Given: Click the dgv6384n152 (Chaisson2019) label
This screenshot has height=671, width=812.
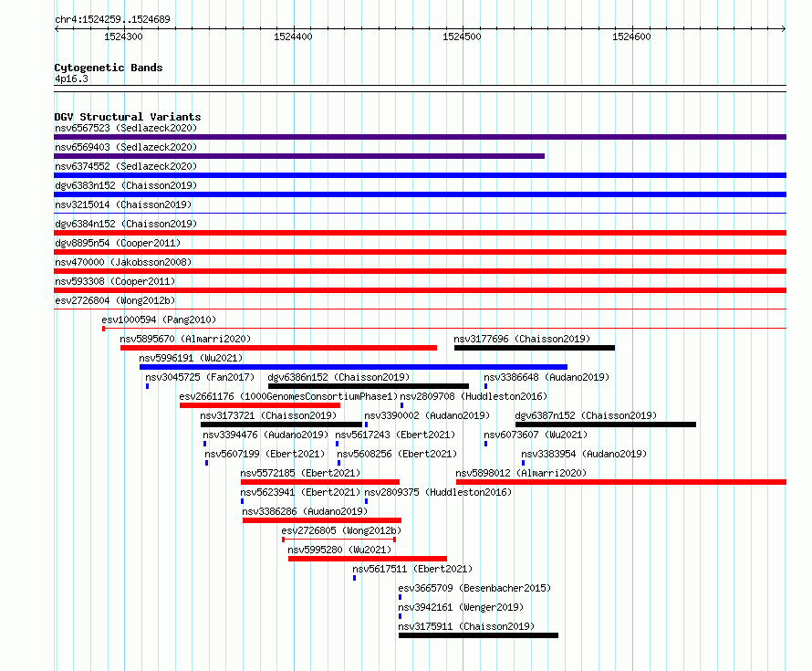Looking at the screenshot, I should [126, 224].
